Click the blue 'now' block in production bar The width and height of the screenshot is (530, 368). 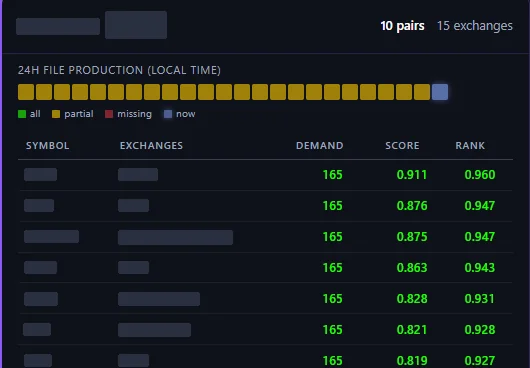click(440, 92)
